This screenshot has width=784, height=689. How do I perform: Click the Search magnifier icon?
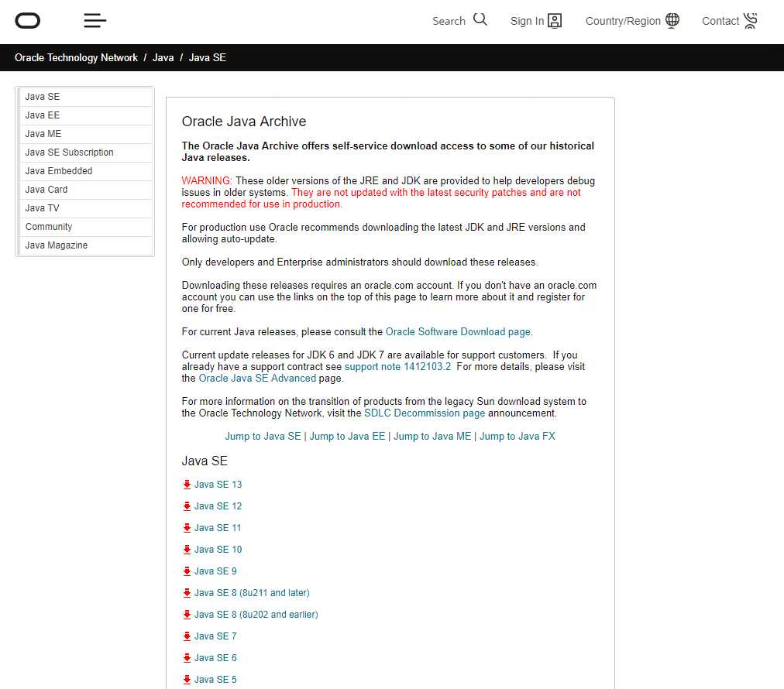click(480, 19)
